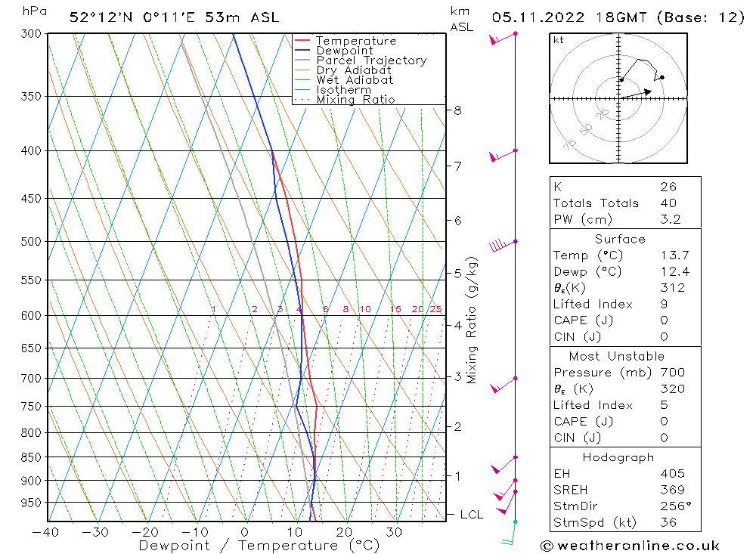Click the kt label in hodograph
756x554 pixels.
[559, 40]
